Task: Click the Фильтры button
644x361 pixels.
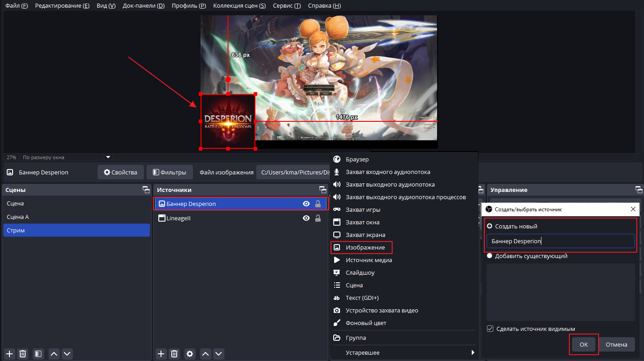Action: tap(170, 172)
